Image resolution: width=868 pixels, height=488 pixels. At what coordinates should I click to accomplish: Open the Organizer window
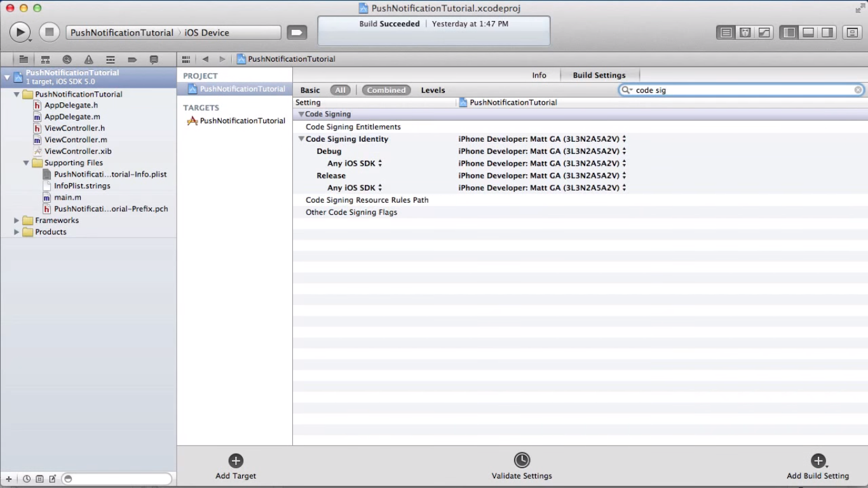tap(852, 32)
